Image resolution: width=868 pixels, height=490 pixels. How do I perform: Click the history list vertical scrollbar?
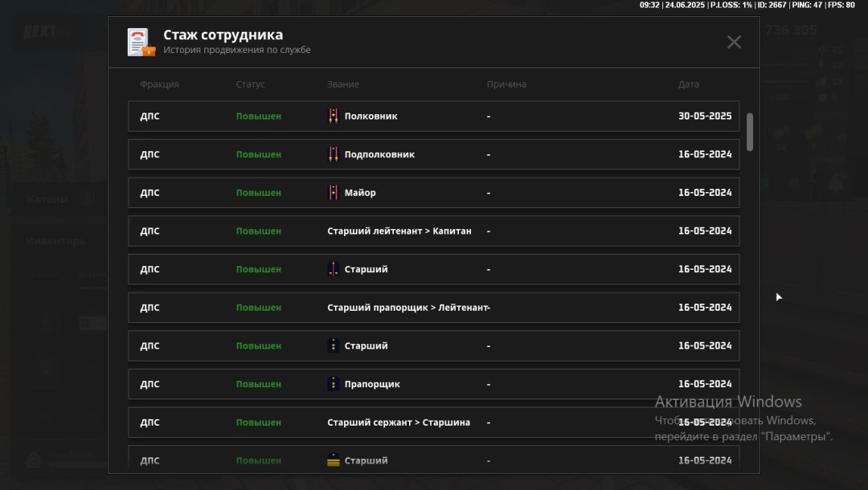pyautogui.click(x=750, y=132)
